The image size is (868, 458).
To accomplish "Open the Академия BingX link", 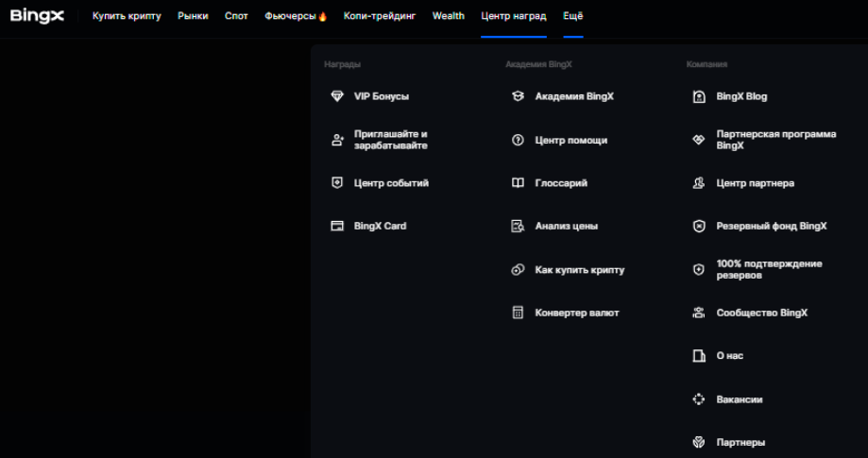I will (574, 96).
